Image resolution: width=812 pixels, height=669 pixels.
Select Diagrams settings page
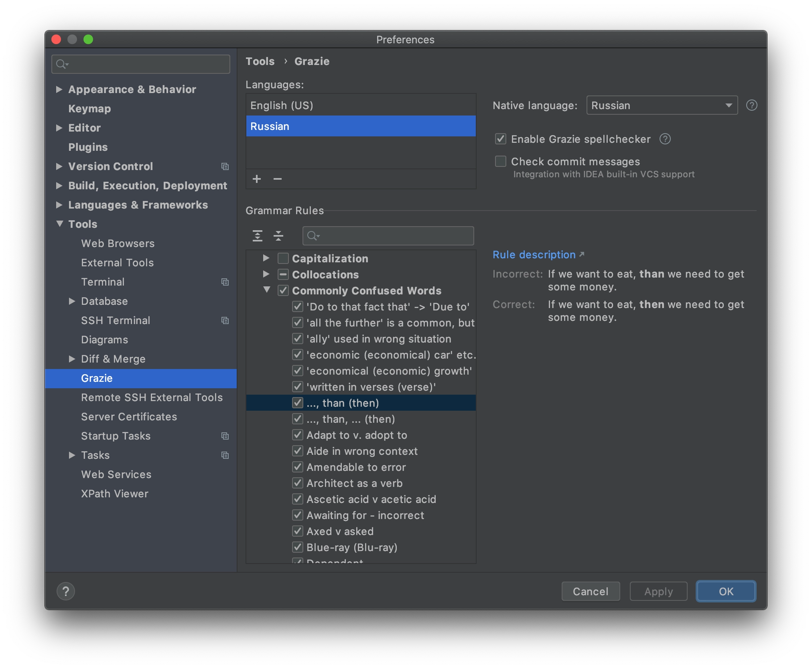104,340
